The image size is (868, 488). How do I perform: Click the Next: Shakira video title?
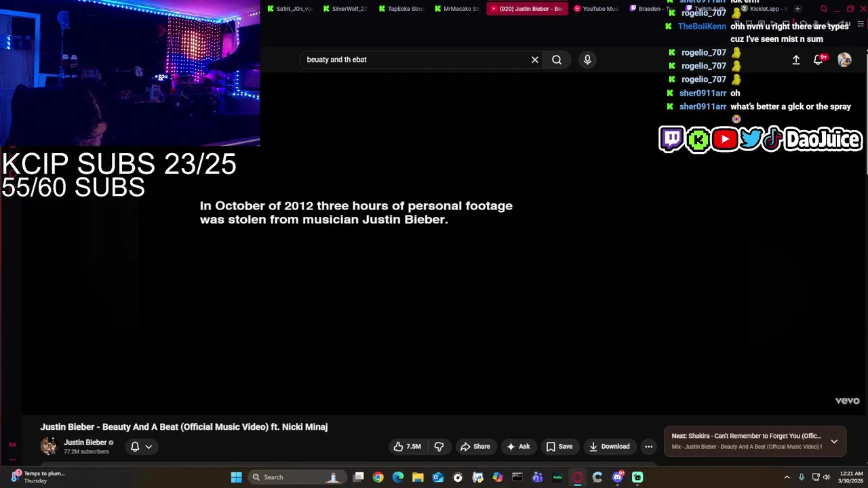point(746,436)
